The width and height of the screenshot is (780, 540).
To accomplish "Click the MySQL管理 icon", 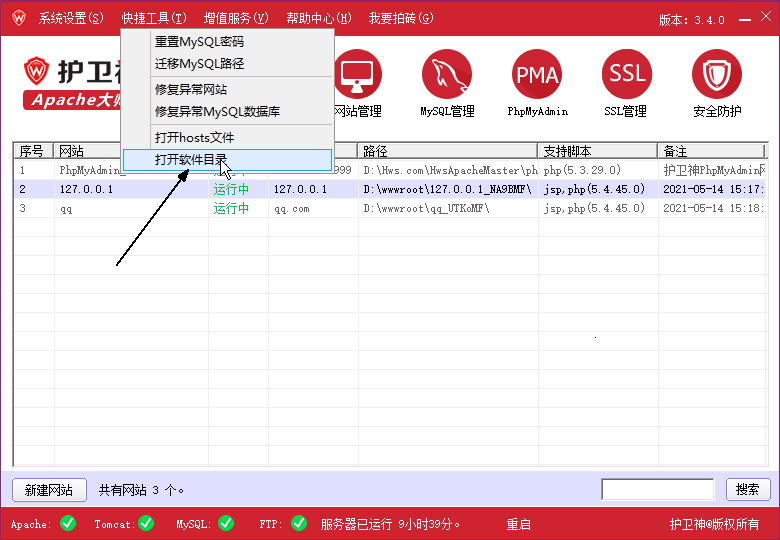I will point(447,75).
